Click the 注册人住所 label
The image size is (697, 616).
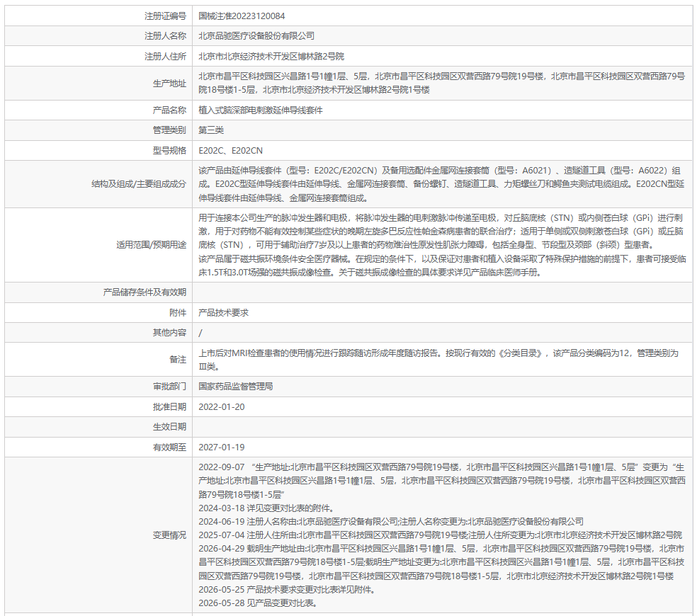pyautogui.click(x=165, y=57)
